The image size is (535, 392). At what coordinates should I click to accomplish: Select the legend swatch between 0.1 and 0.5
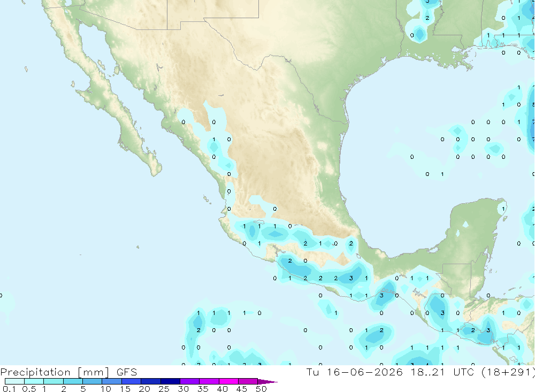tap(14, 381)
